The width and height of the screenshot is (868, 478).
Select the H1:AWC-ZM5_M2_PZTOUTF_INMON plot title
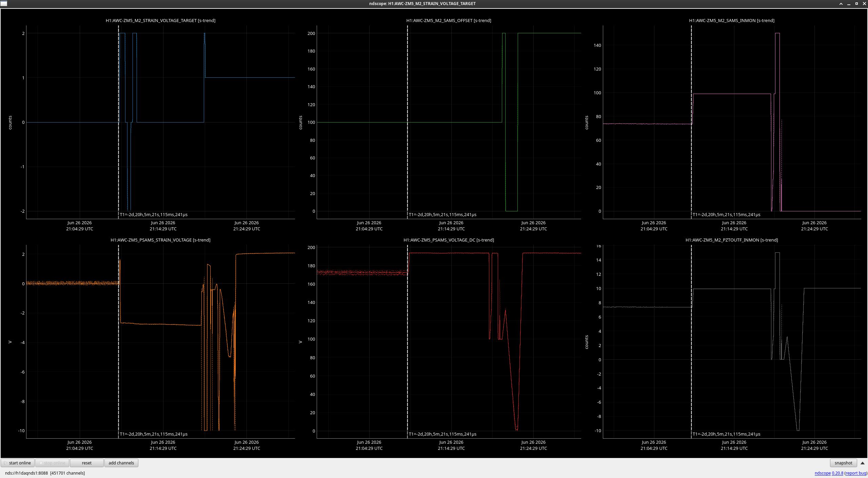pyautogui.click(x=732, y=240)
